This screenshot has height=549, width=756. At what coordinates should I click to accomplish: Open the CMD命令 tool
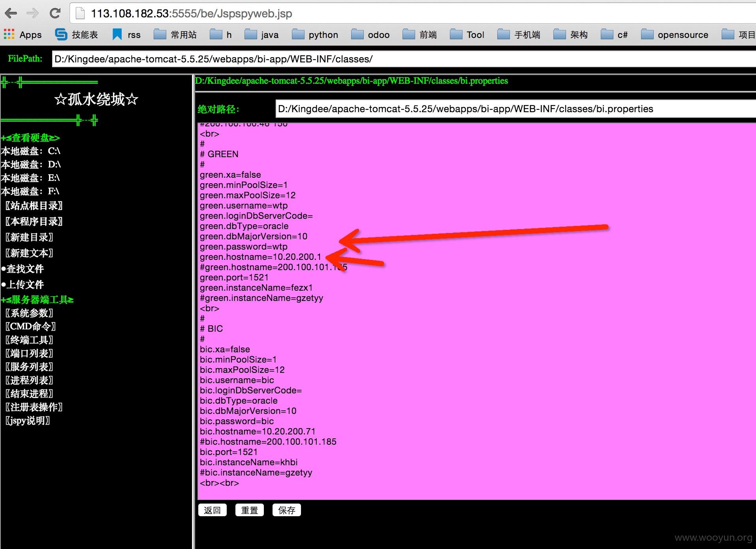coord(30,327)
